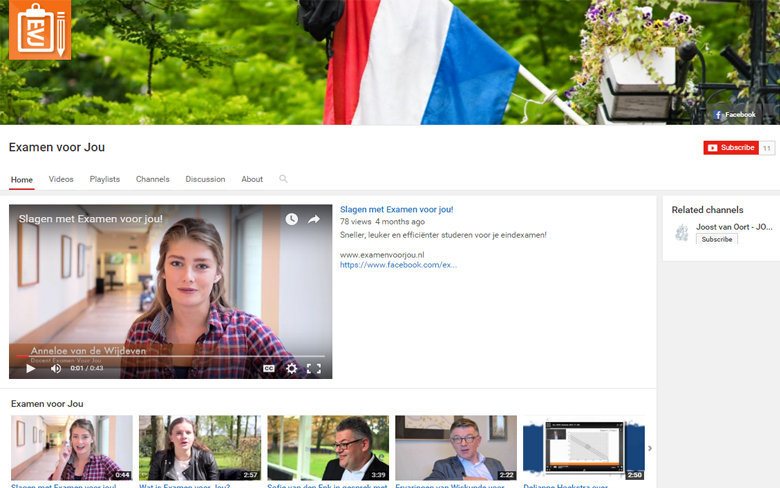Click the video progress bar
780x488 pixels.
(x=170, y=356)
